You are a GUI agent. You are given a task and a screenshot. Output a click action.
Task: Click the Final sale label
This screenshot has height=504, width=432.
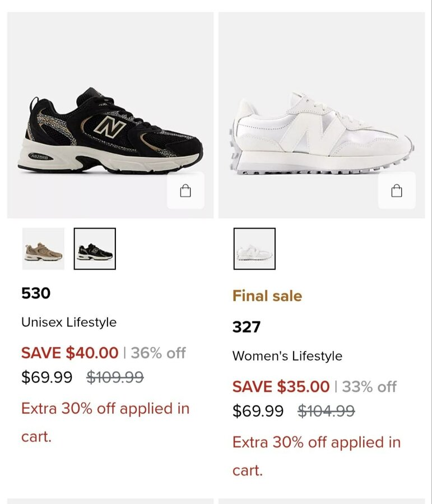[267, 296]
